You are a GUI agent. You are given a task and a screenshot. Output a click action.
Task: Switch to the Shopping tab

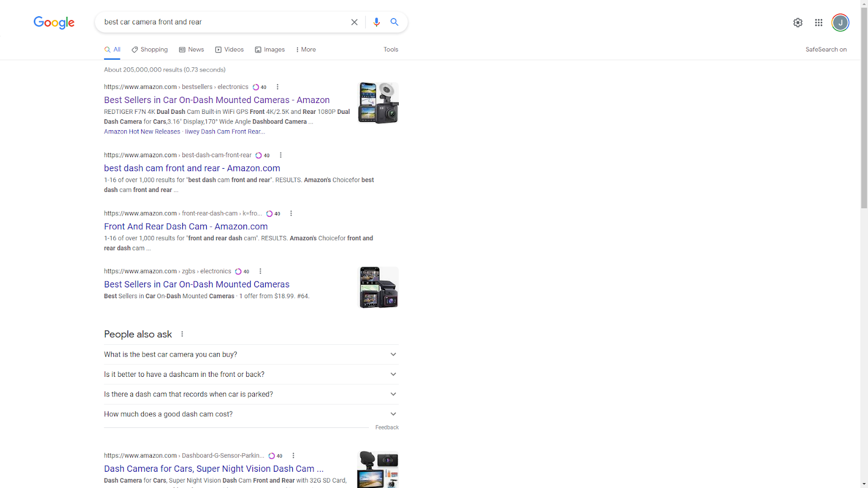[150, 49]
